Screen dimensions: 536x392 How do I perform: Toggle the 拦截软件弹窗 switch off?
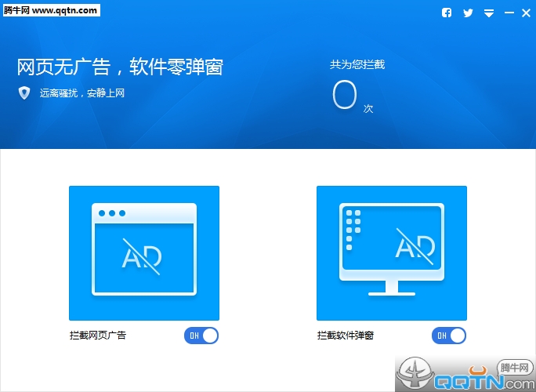click(449, 336)
